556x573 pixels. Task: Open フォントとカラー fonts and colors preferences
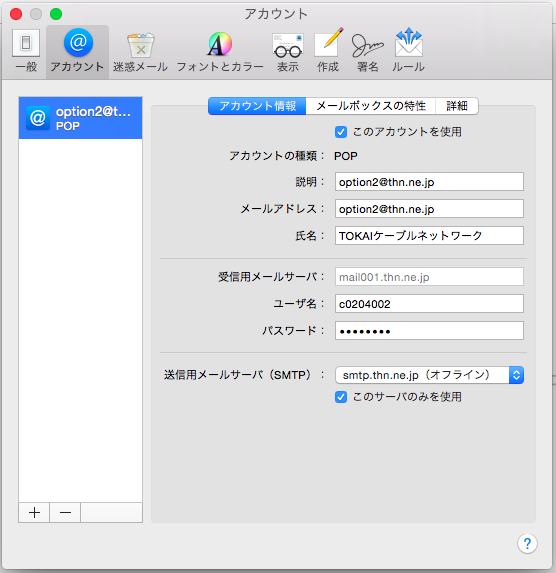(220, 51)
